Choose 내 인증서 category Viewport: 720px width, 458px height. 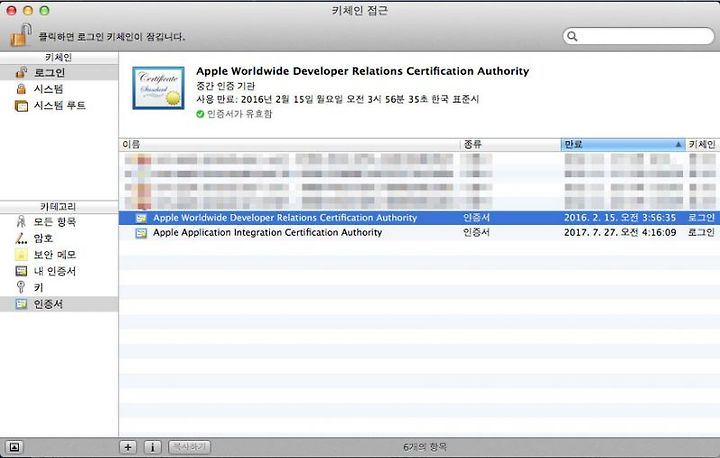click(x=59, y=271)
